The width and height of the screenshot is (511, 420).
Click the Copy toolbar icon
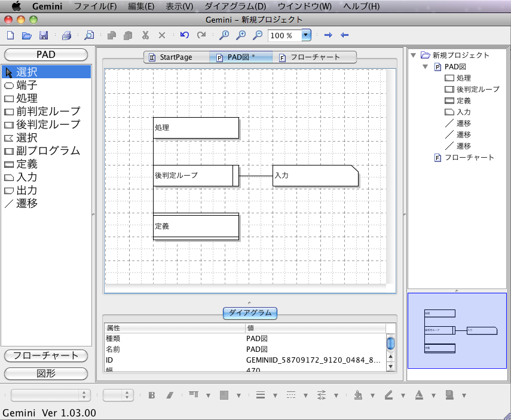pos(112,35)
